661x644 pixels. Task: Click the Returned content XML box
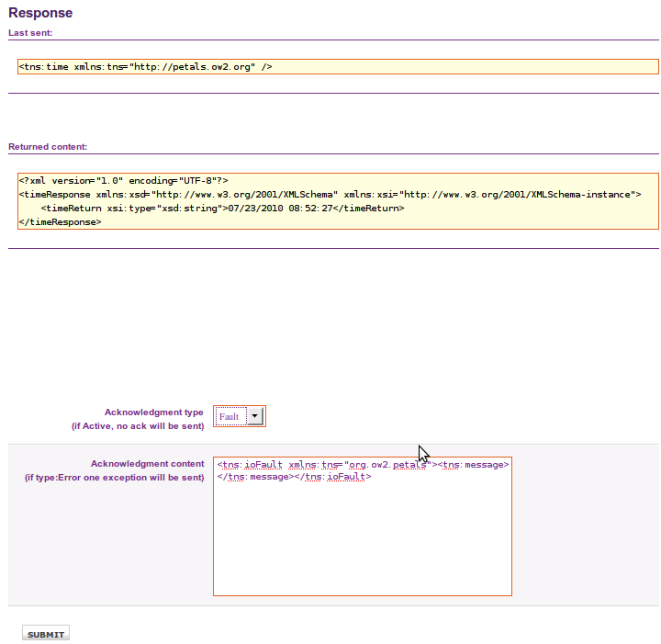(337, 201)
